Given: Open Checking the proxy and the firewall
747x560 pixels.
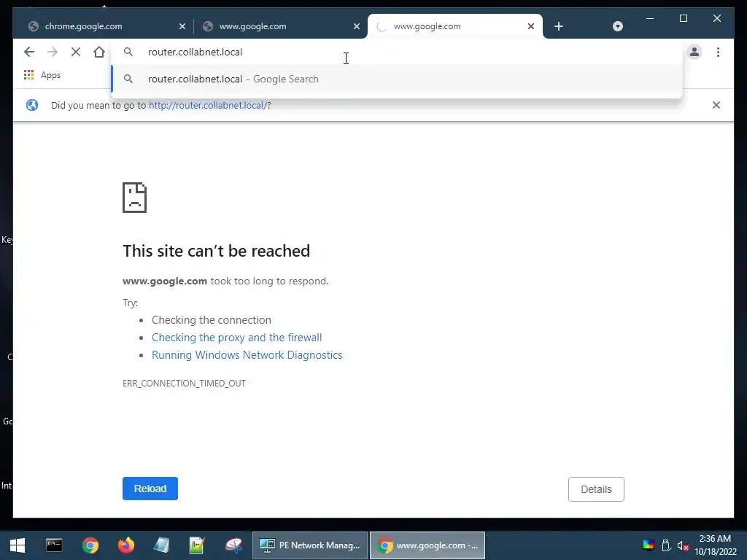Looking at the screenshot, I should tap(237, 337).
